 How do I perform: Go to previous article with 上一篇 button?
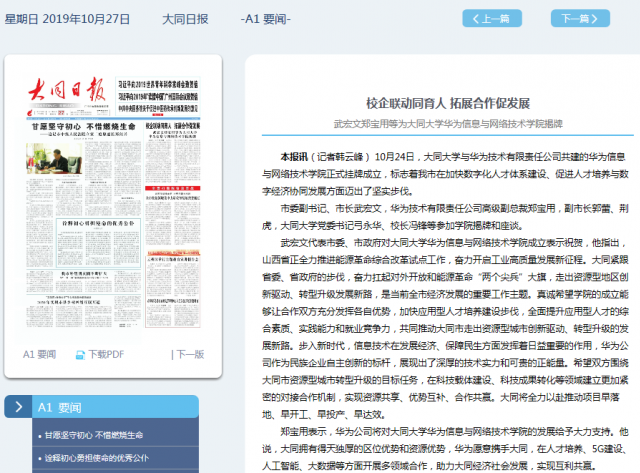point(492,18)
